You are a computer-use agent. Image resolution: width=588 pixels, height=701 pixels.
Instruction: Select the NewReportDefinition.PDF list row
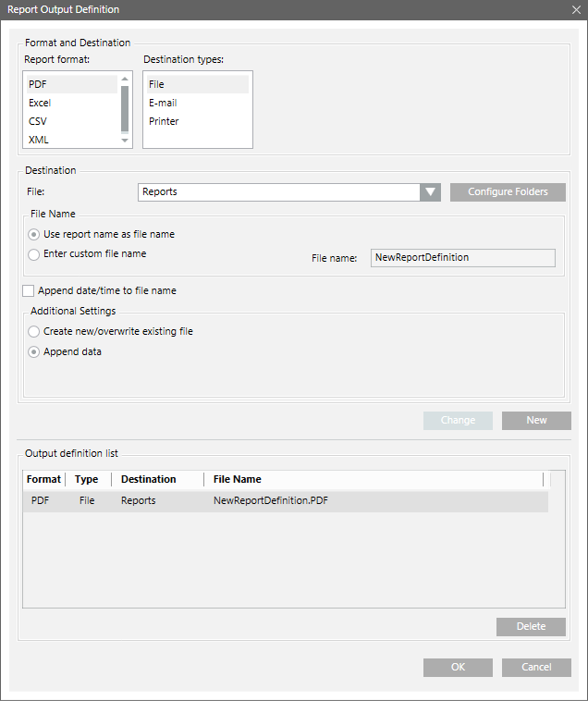click(x=285, y=500)
